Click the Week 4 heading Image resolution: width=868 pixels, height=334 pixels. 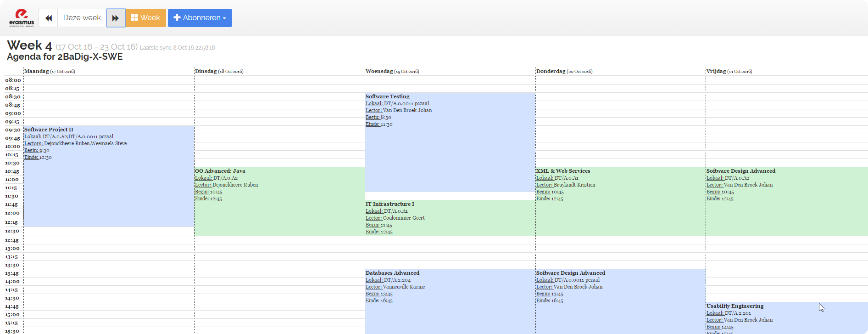coord(30,45)
